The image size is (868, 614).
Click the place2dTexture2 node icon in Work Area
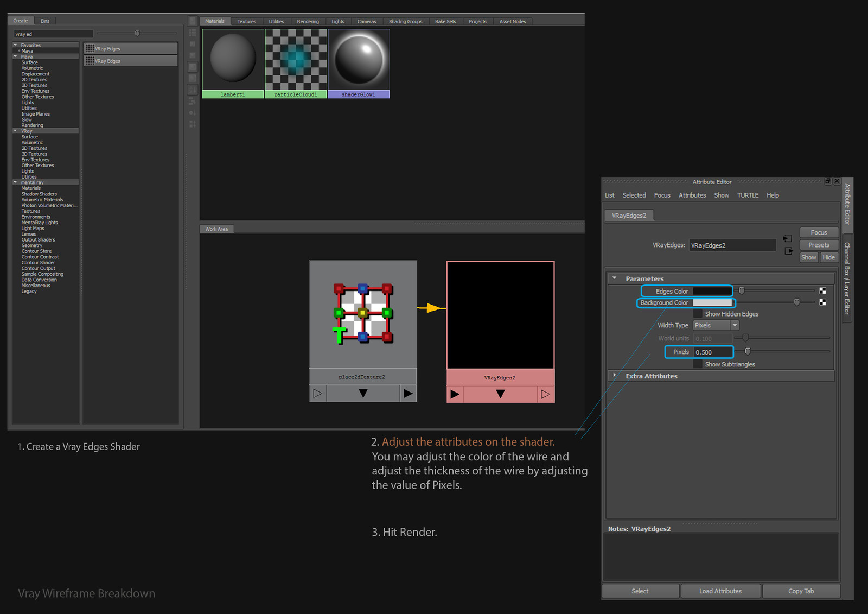pos(362,314)
